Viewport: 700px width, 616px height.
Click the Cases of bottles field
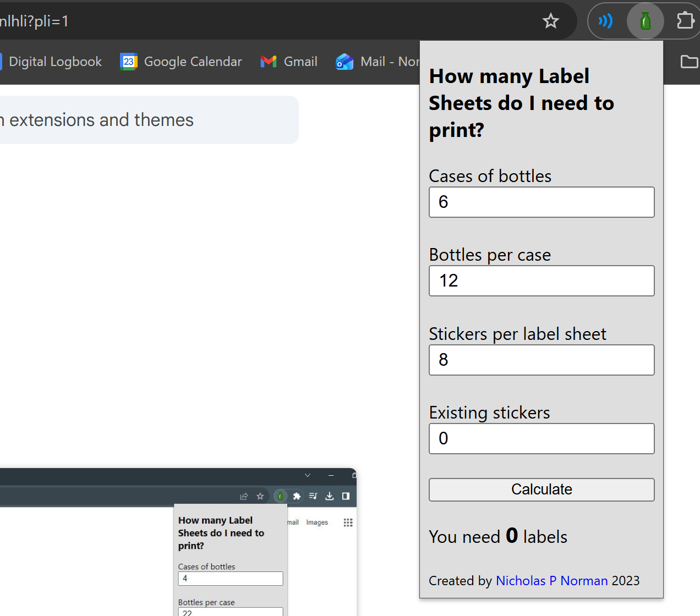coord(542,202)
